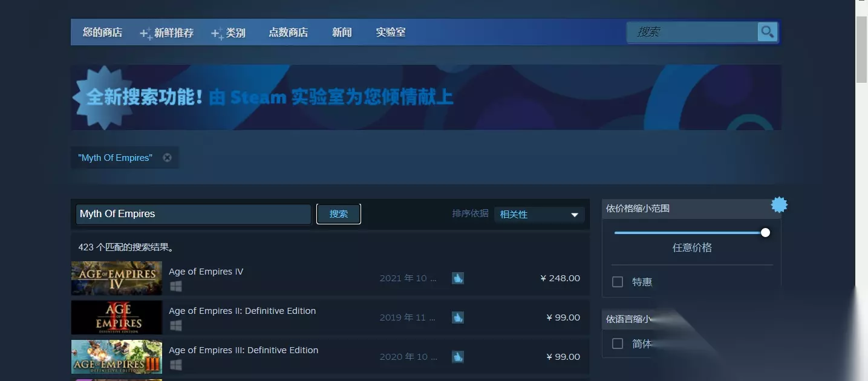Screen dimensions: 868x381
Task: Open 类别 menu
Action: click(x=235, y=33)
